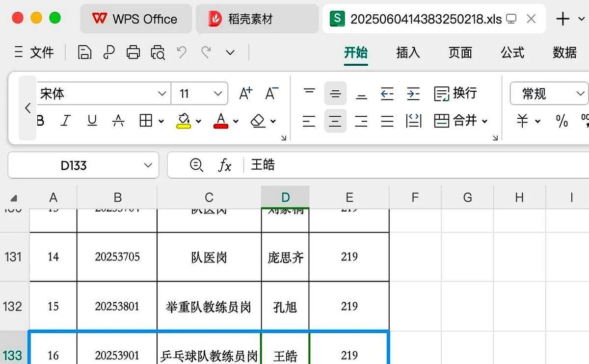This screenshot has width=589, height=364.
Task: Click the export to PDF icon
Action: tap(108, 52)
